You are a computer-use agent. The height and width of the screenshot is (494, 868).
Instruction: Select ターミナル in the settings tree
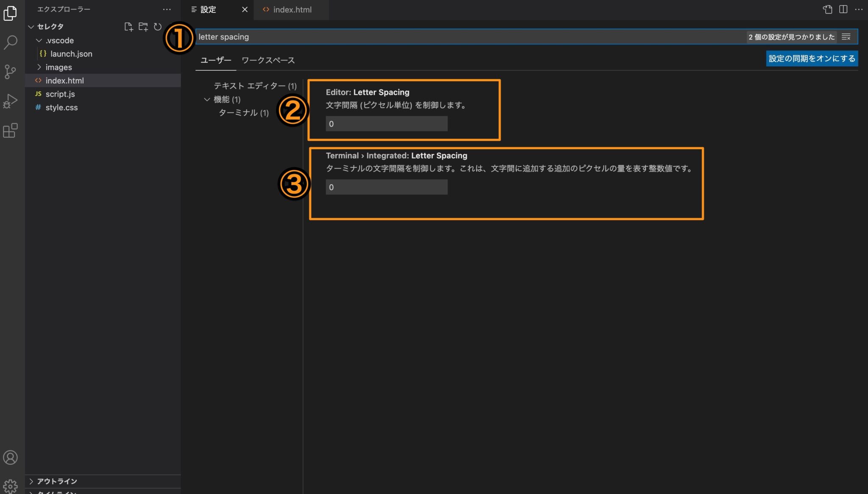(244, 113)
